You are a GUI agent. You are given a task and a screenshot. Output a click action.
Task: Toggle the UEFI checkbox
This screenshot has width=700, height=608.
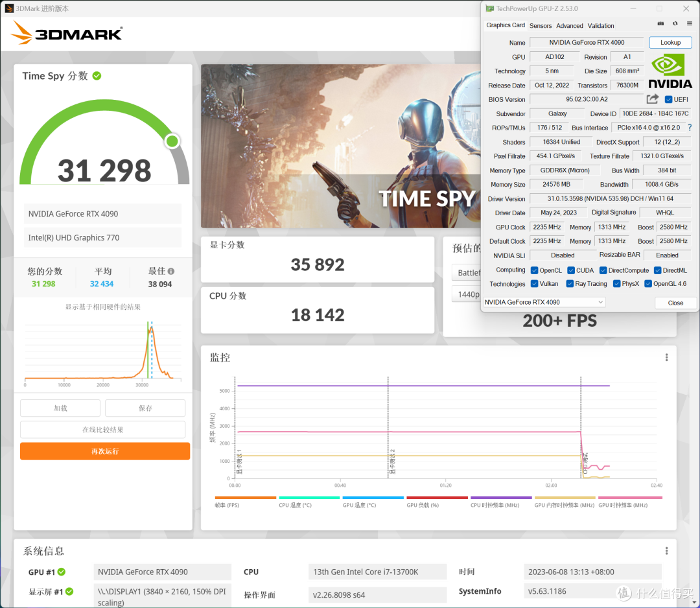click(668, 100)
